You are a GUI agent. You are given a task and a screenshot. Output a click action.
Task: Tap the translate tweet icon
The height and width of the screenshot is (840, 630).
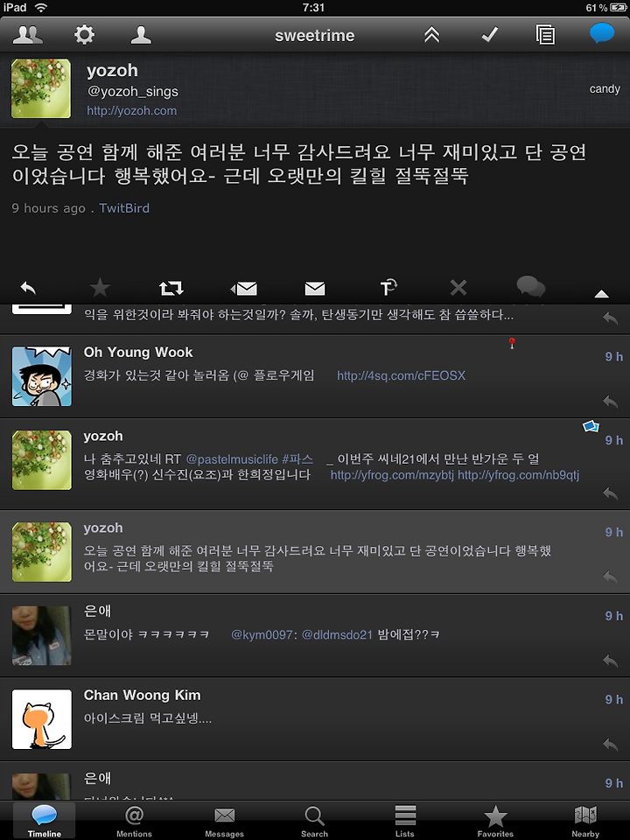pyautogui.click(x=388, y=287)
